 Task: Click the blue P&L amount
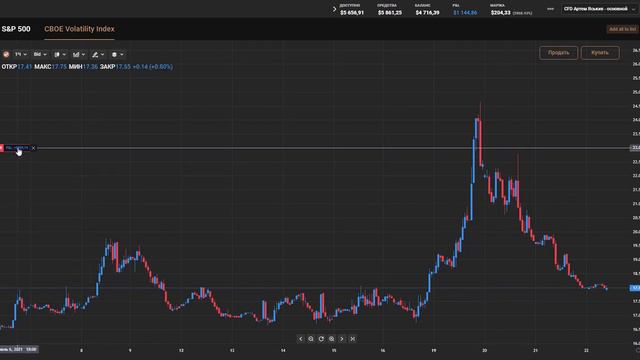[465, 13]
